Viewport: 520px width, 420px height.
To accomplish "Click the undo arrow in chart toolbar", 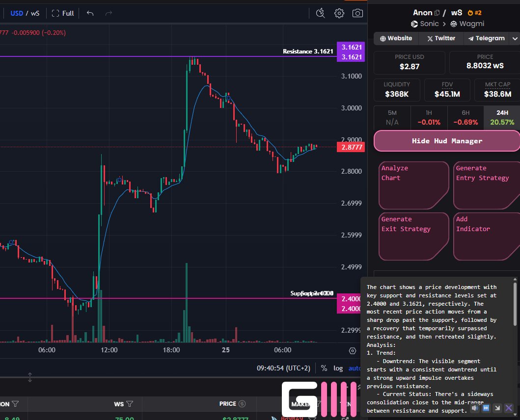I will pyautogui.click(x=90, y=13).
